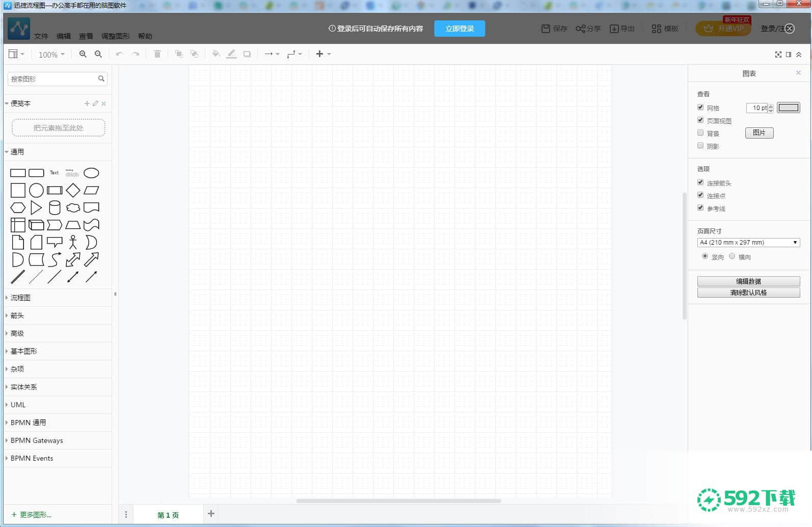Enable the 阴影 checkbox
This screenshot has width=812, height=527.
tap(700, 145)
